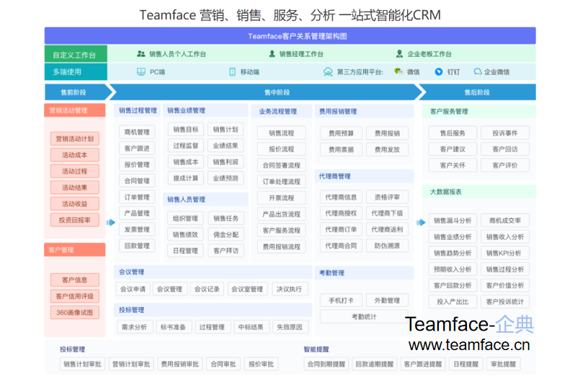Click 合同到期提醒 box

pos(326,364)
